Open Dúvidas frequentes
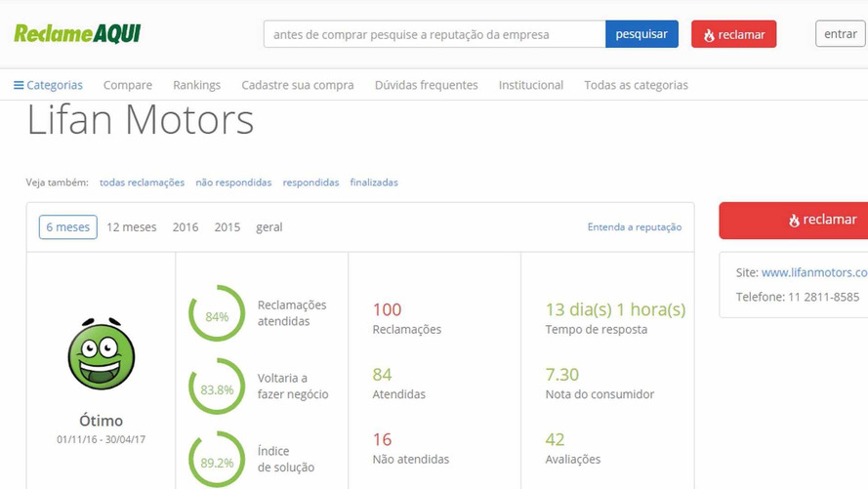 [427, 85]
